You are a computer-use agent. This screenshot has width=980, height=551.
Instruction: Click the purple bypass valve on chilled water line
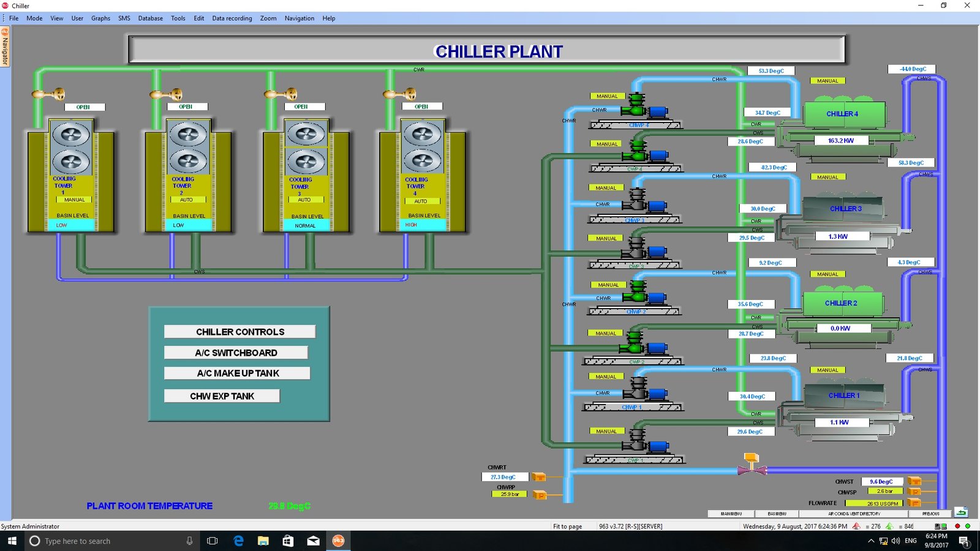pos(752,465)
